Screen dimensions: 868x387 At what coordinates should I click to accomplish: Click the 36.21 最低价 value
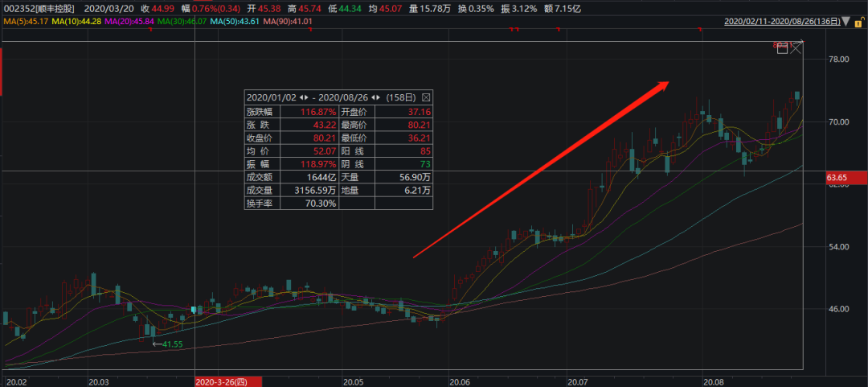419,138
